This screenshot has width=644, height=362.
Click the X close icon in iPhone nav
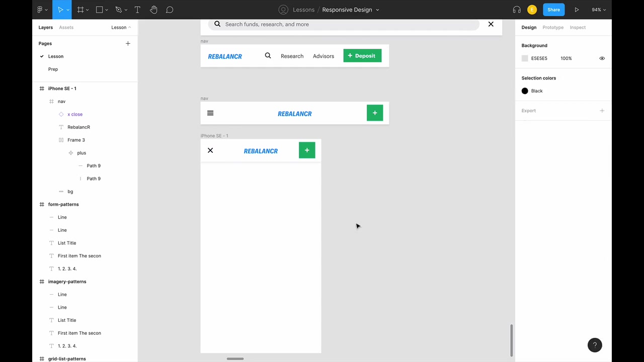[210, 150]
